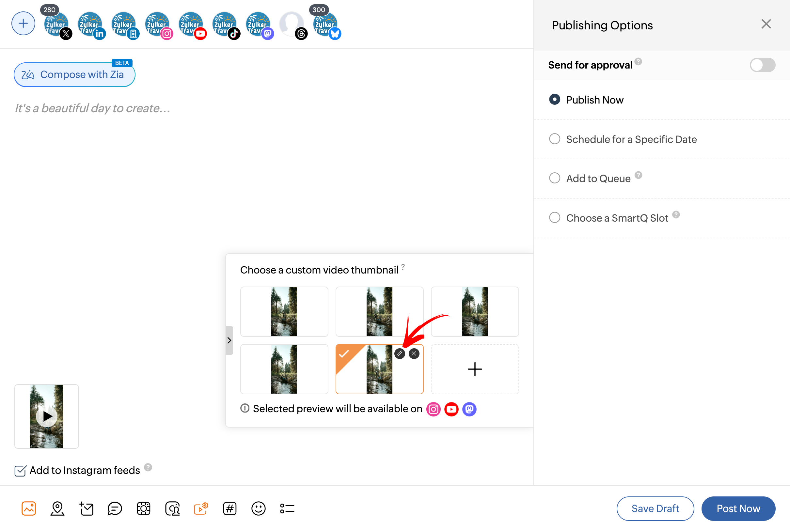Play the uploaded video preview

point(47,416)
